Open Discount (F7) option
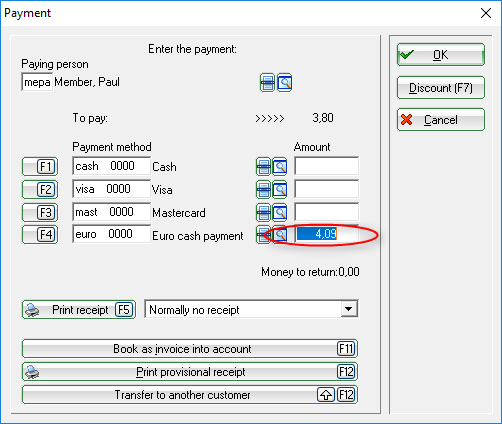Image resolution: width=502 pixels, height=424 pixels. [441, 88]
